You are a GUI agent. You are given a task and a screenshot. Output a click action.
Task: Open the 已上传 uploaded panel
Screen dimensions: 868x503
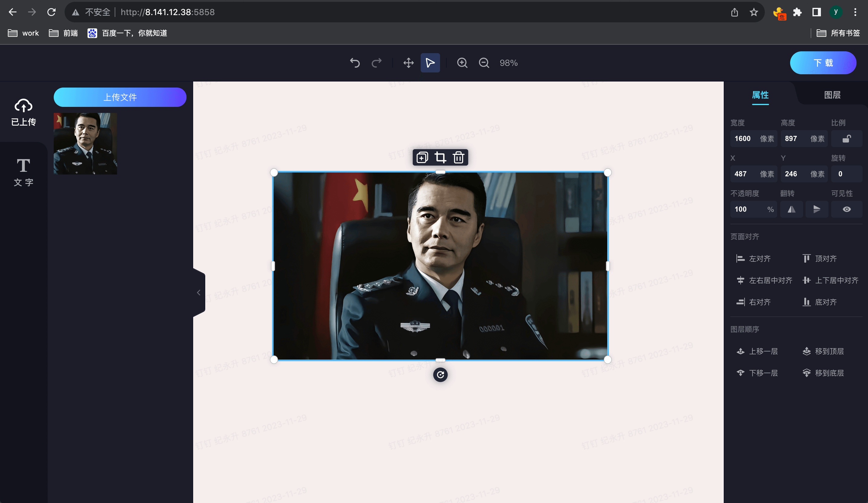click(x=24, y=112)
